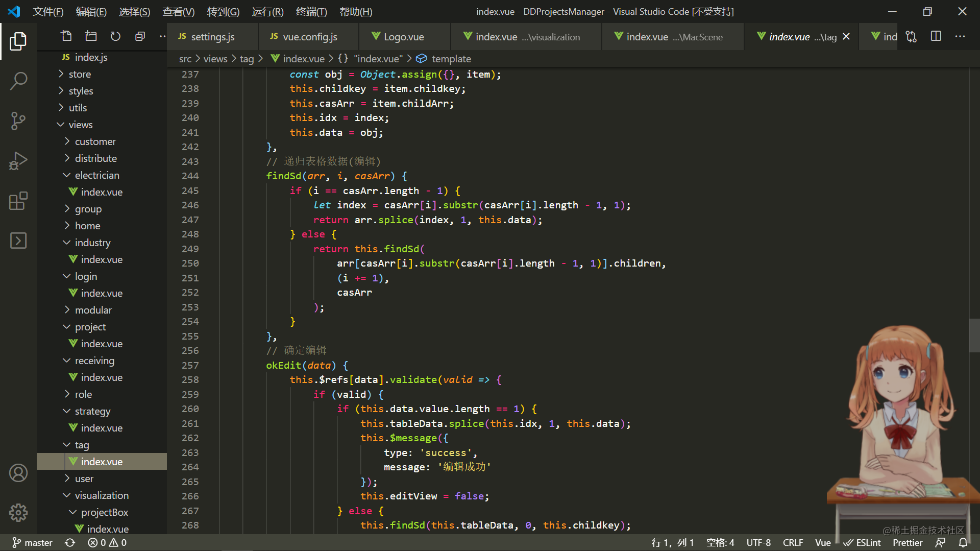
Task: Open the 终端 menu
Action: coord(311,11)
